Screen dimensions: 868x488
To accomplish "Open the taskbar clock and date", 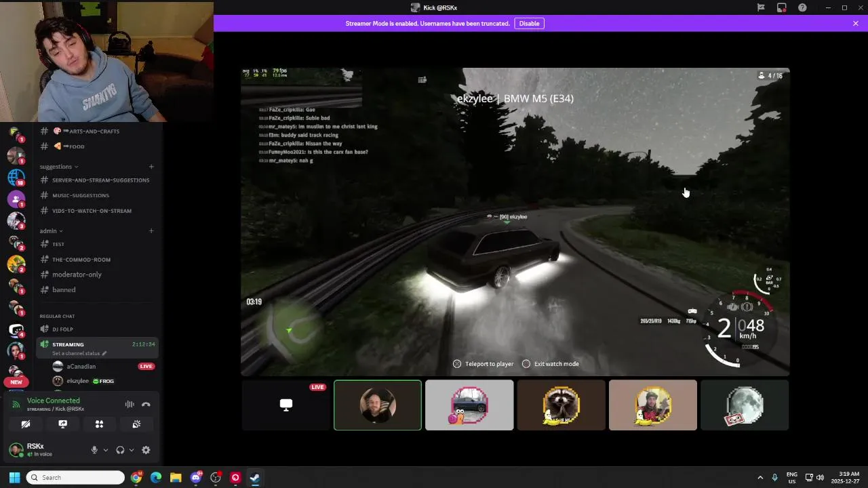I will [846, 477].
